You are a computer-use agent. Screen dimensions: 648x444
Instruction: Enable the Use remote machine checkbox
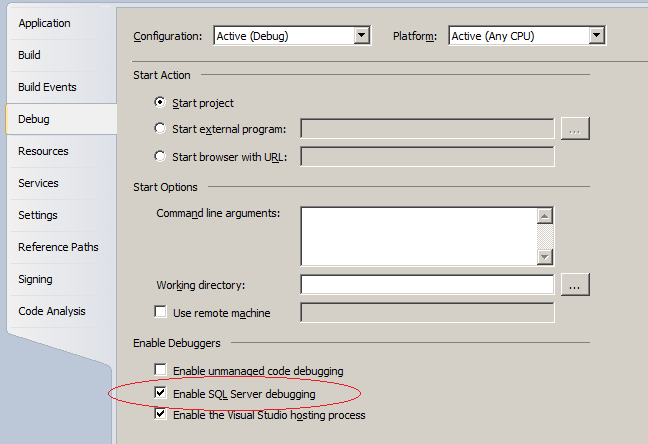point(160,312)
